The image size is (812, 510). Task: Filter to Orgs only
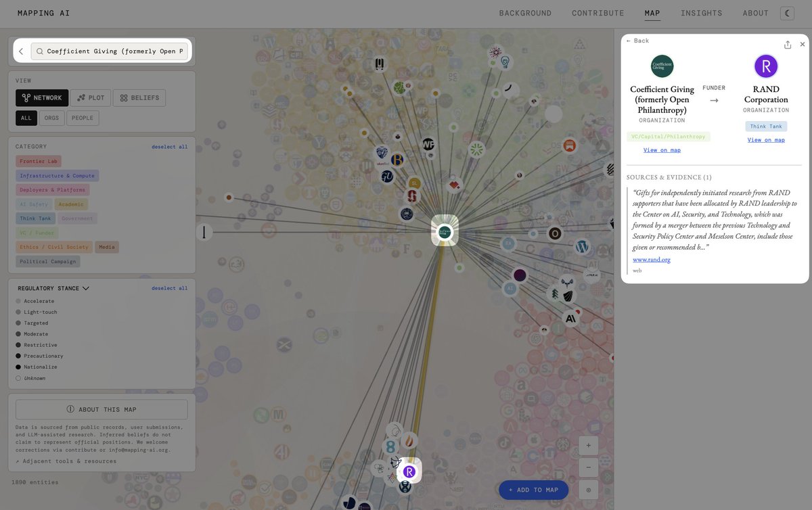(51, 118)
